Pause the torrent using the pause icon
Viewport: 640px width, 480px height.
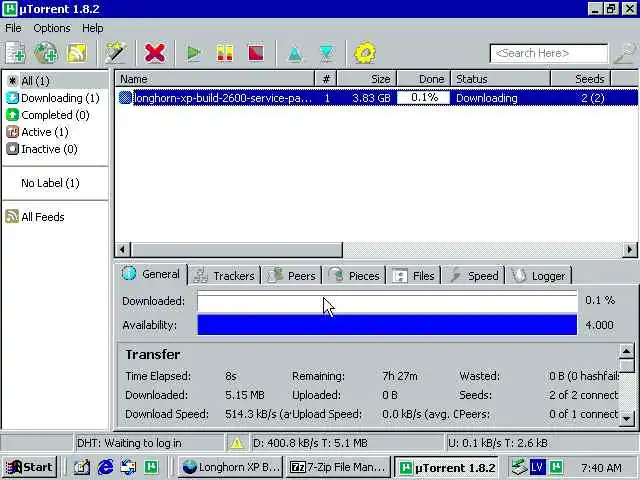click(x=224, y=53)
